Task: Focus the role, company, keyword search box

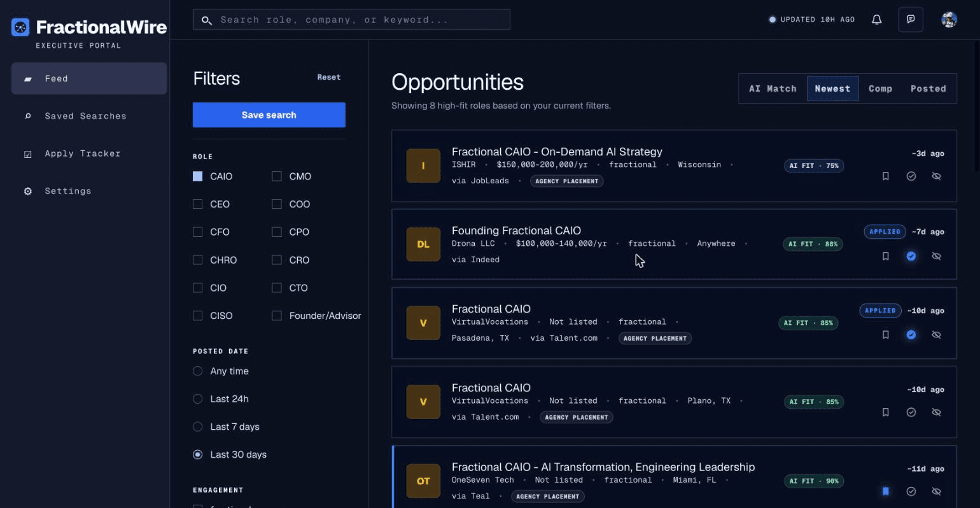Action: pyautogui.click(x=351, y=20)
